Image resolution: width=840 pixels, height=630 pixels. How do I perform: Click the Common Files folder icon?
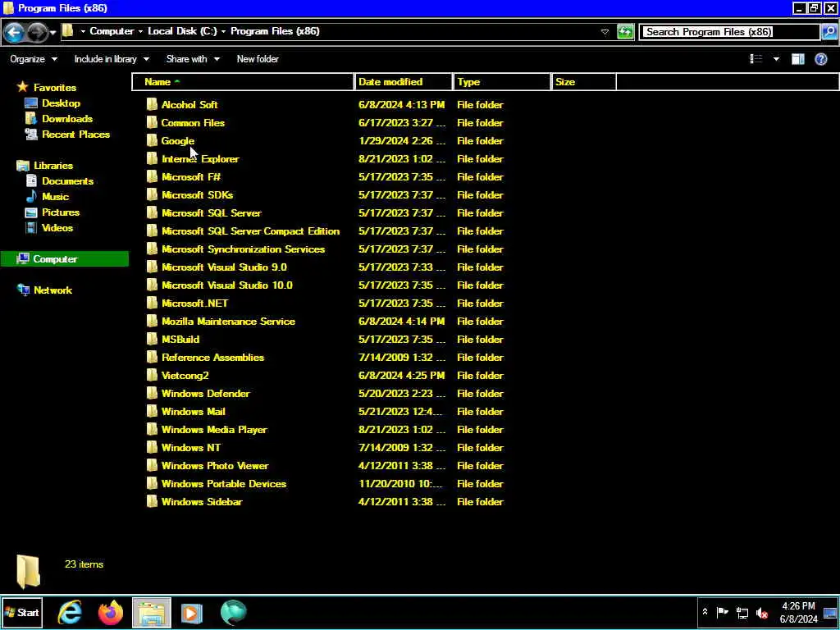coord(152,123)
